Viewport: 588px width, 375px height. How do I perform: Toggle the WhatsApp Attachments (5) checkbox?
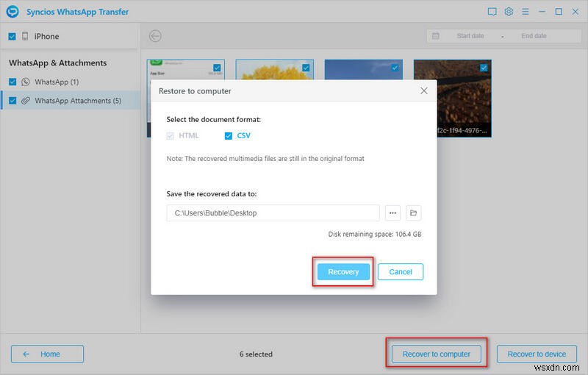pos(12,101)
